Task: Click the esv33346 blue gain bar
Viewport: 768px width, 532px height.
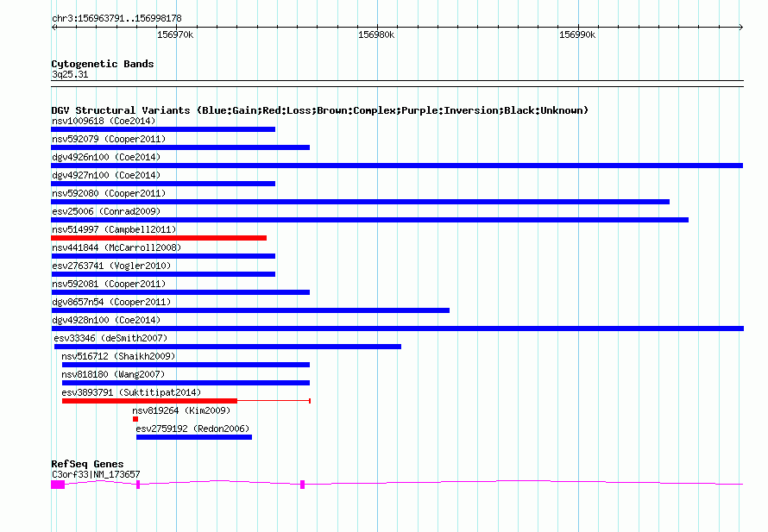Action: point(228,347)
